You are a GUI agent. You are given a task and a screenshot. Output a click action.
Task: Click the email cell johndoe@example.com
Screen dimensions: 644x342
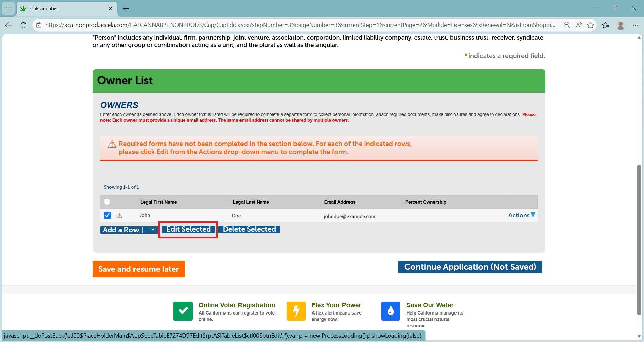pyautogui.click(x=350, y=216)
